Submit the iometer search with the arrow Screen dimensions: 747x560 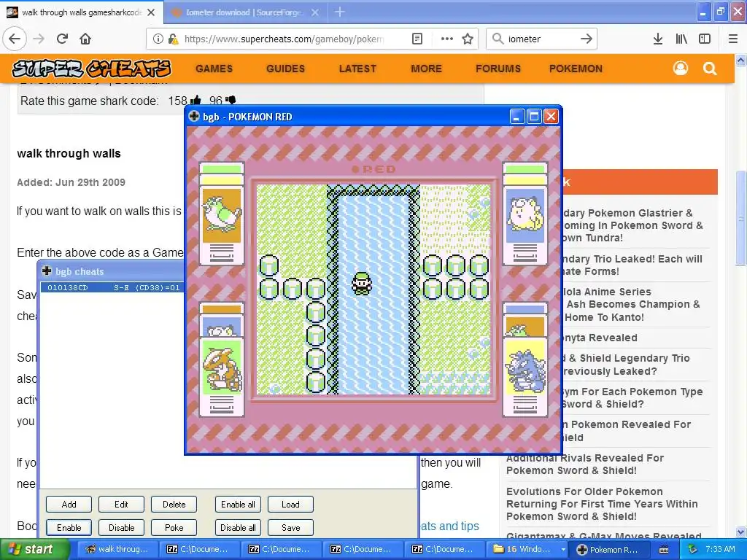[587, 39]
